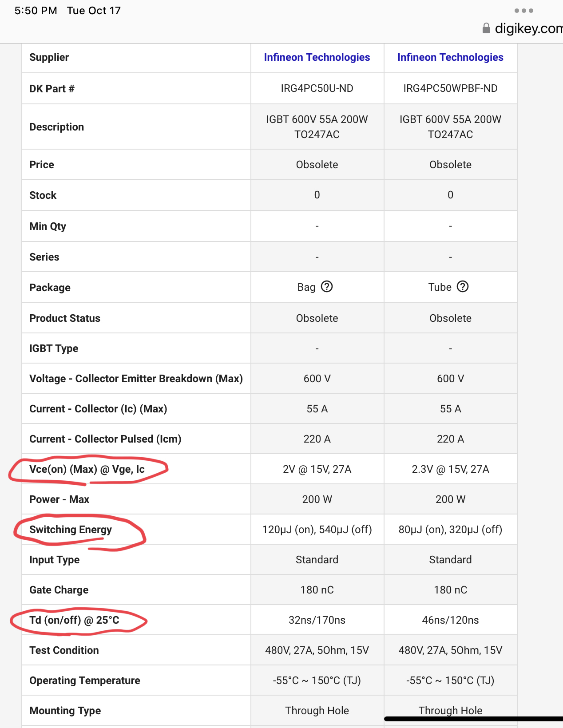563x728 pixels.
Task: Click Voltage - Collector Emitter Breakdown (Max) label
Action: click(x=136, y=379)
